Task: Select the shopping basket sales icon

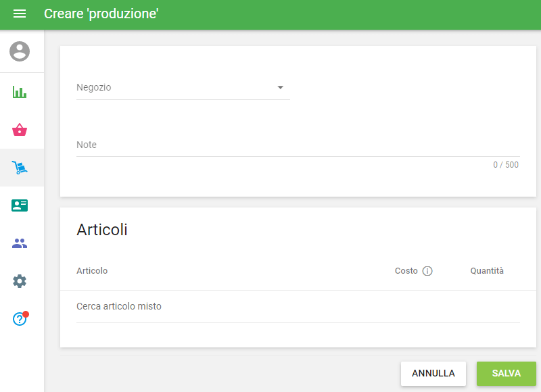Action: (20, 130)
